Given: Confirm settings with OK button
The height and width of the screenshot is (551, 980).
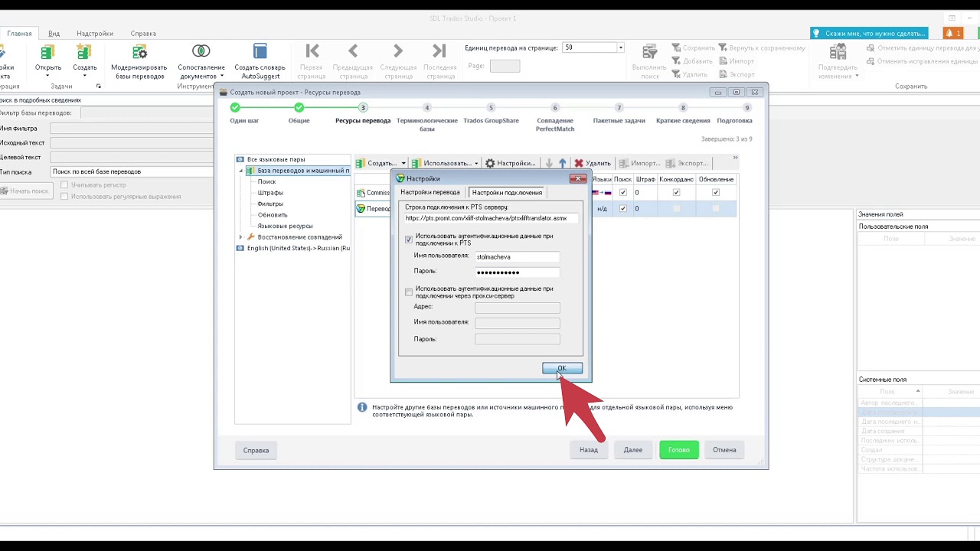Looking at the screenshot, I should [562, 368].
